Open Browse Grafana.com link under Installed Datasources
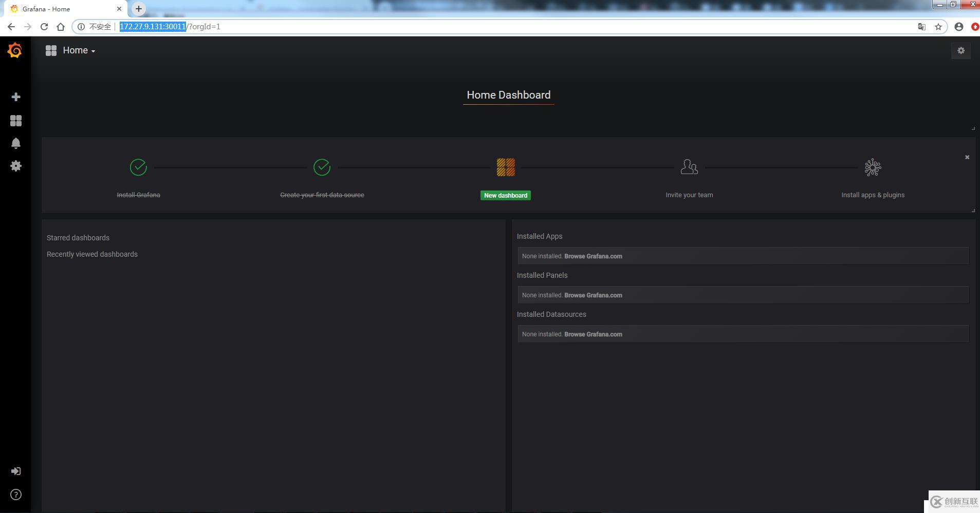Viewport: 980px width, 513px height. tap(593, 334)
